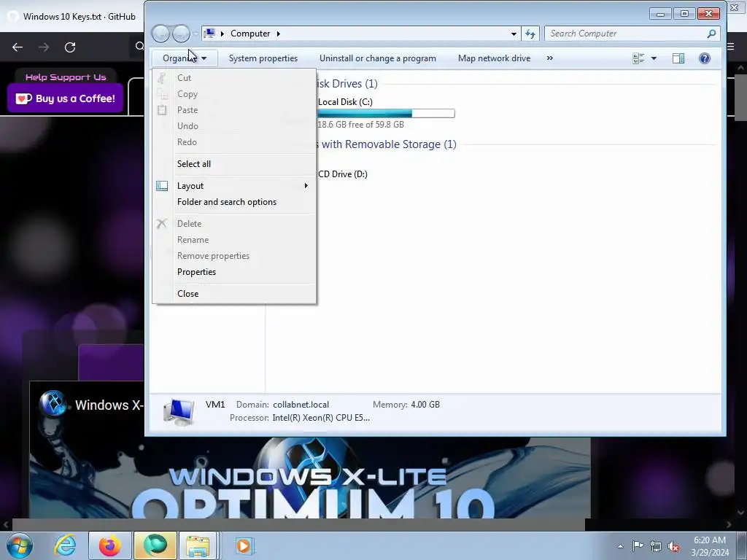
Task: Switch to the green browser taskbar icon
Action: pyautogui.click(x=155, y=545)
